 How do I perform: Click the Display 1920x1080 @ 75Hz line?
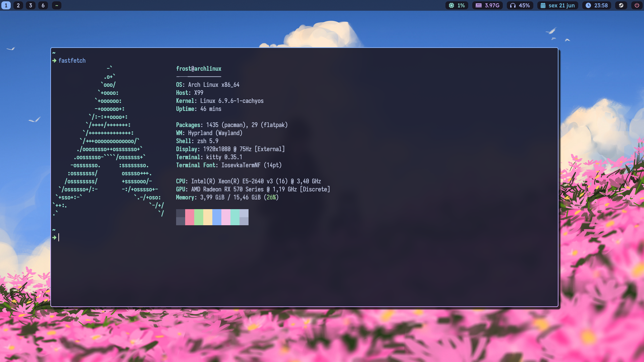click(x=230, y=149)
